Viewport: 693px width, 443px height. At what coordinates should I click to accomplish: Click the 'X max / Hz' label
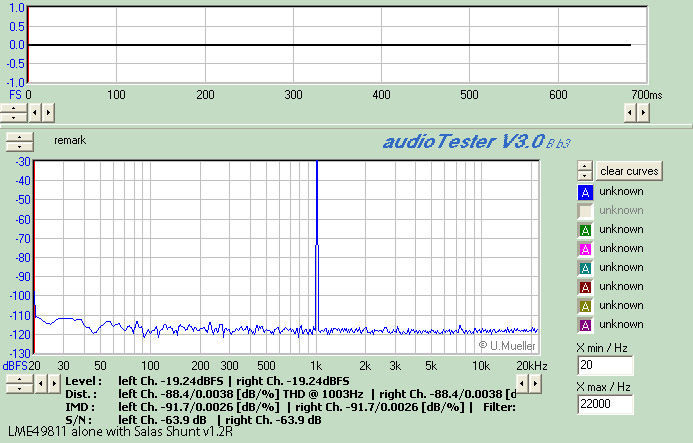click(603, 387)
